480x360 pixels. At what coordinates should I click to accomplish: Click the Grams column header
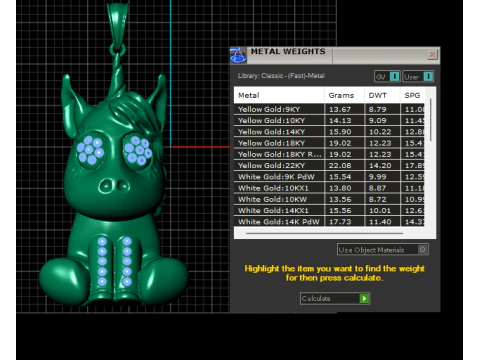[344, 95]
